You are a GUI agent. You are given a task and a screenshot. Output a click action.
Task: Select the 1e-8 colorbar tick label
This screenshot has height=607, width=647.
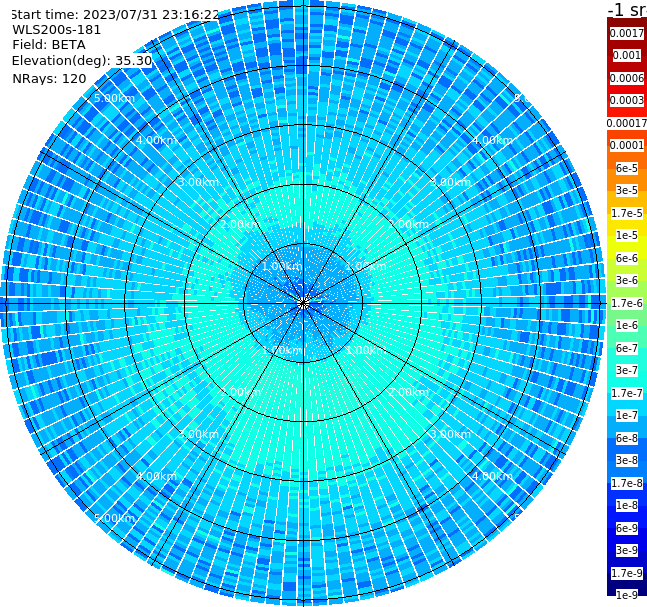point(627,505)
